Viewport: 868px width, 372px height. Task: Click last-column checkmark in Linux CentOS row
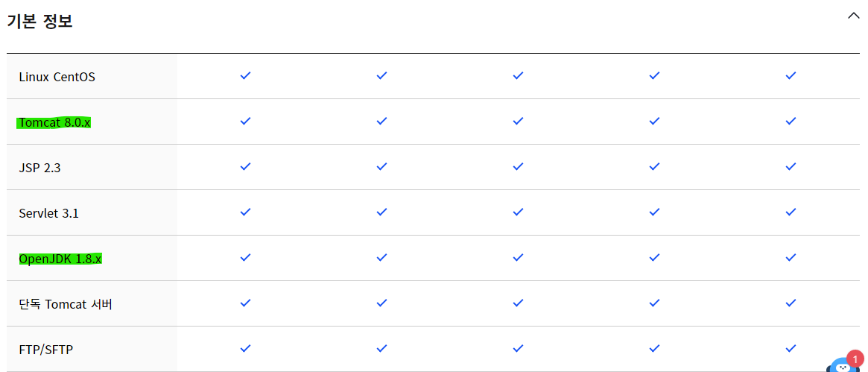pyautogui.click(x=791, y=76)
